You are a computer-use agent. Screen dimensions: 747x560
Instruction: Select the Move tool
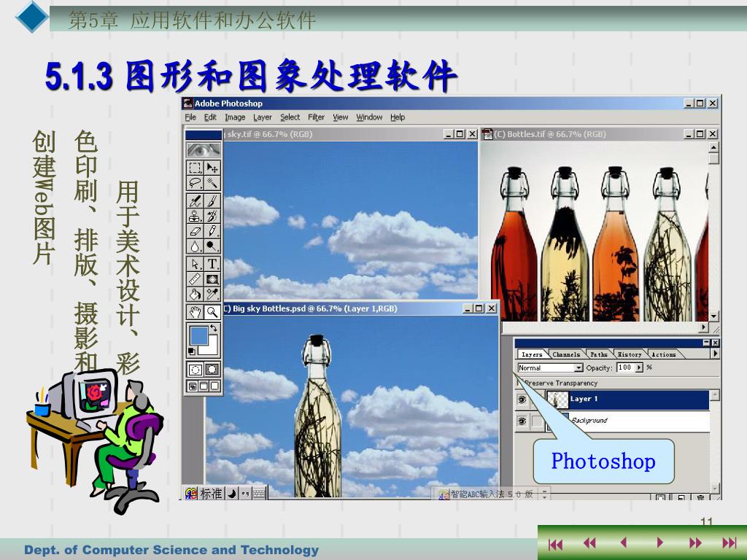(x=212, y=168)
